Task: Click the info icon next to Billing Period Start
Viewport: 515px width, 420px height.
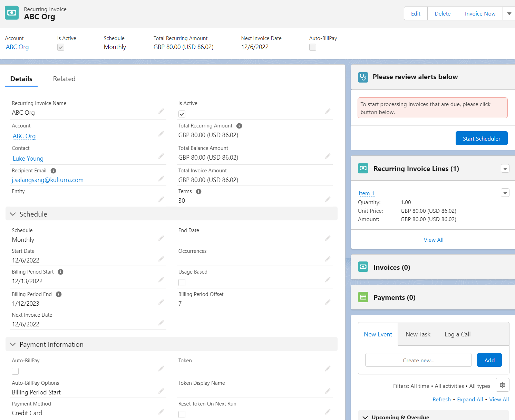Action: tap(60, 272)
